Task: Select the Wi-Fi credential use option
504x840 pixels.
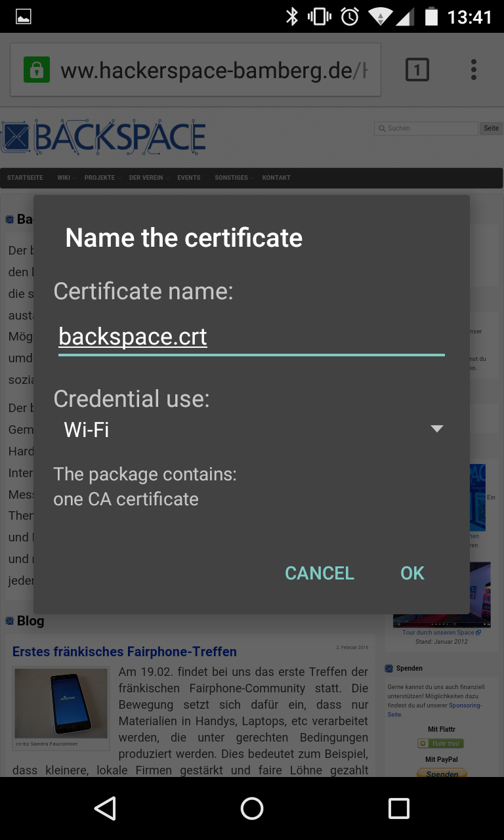Action: pyautogui.click(x=87, y=430)
